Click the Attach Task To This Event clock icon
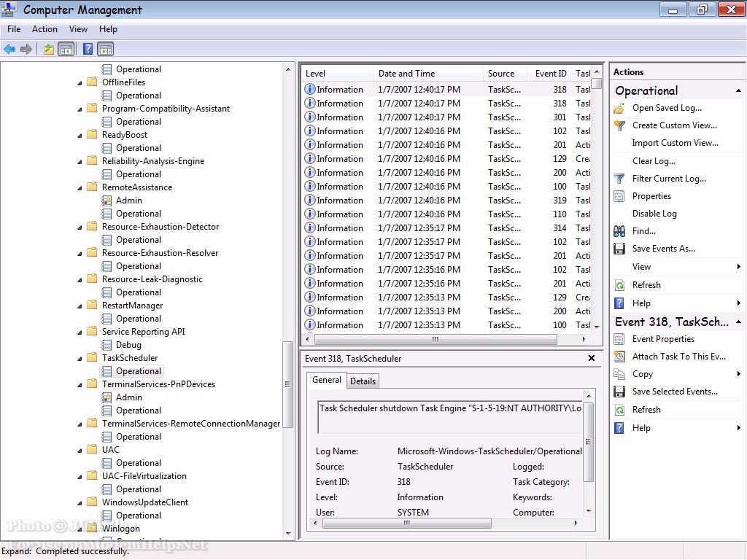747x560 pixels. pyautogui.click(x=619, y=357)
